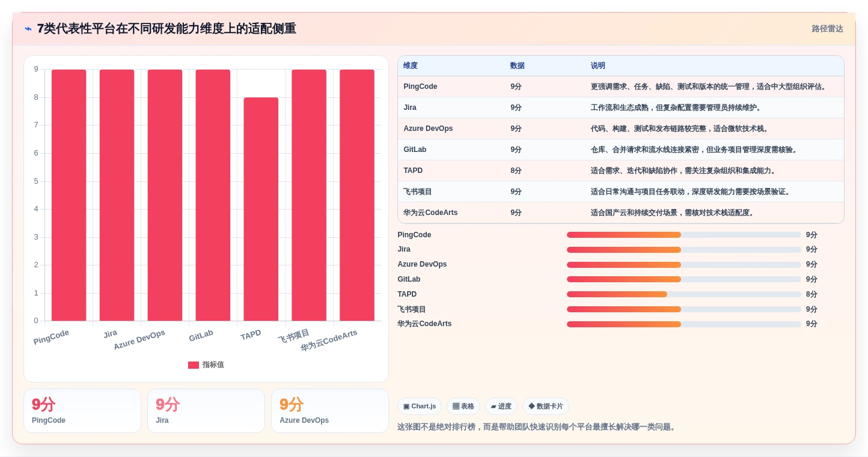Click the 维度 column header
The height and width of the screenshot is (457, 868).
click(411, 65)
